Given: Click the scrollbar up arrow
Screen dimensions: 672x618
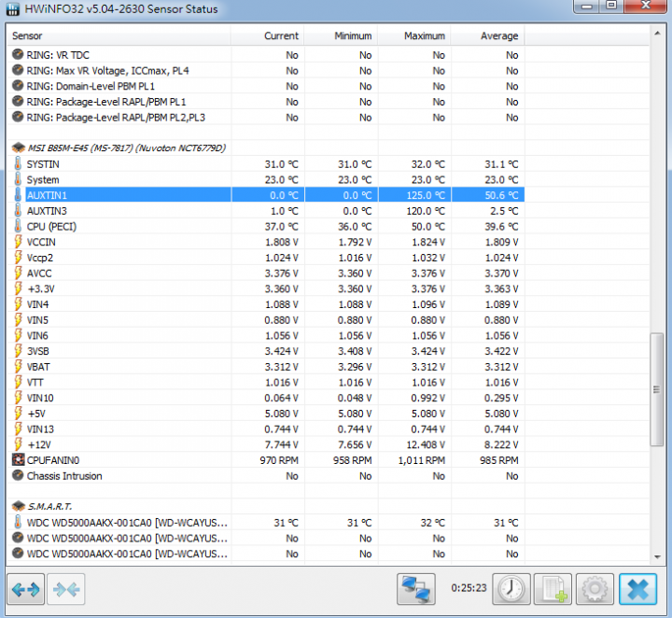Looking at the screenshot, I should 657,34.
